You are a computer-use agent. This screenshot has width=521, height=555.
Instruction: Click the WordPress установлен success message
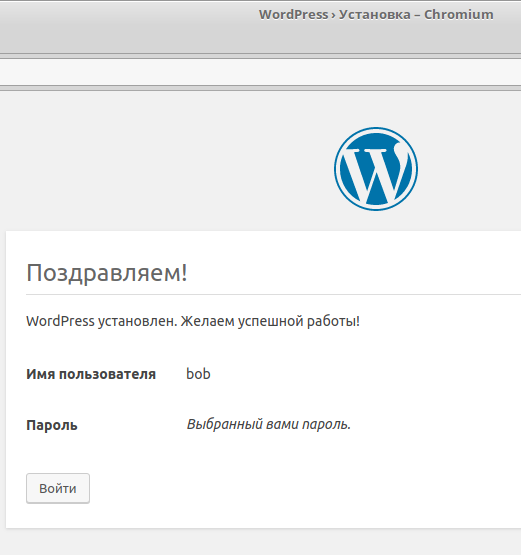pos(193,321)
